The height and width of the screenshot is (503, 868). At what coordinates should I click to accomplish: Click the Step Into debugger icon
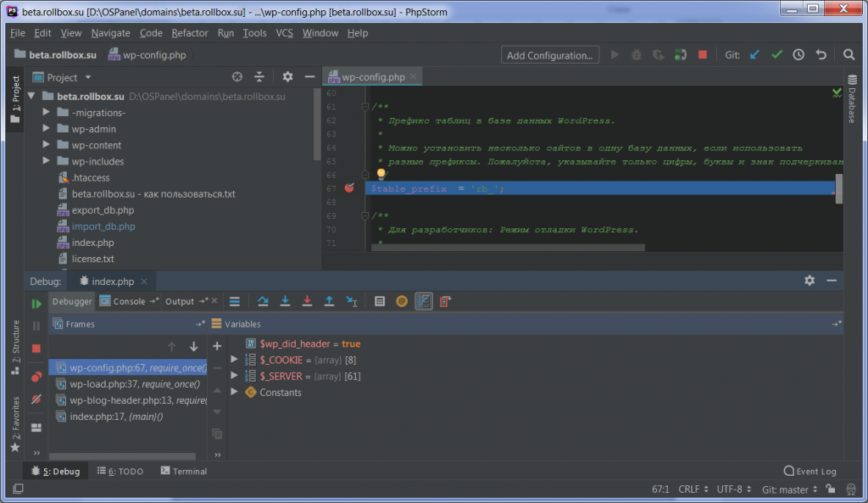285,301
